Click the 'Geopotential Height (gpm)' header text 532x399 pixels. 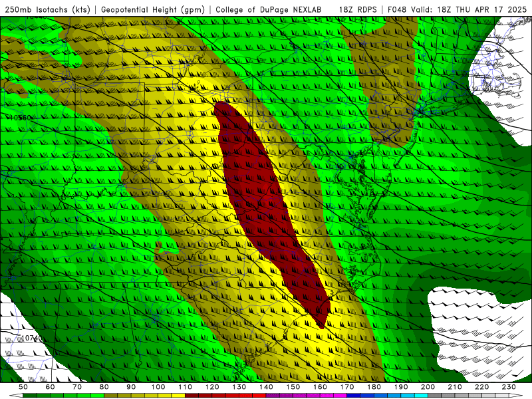153,9
